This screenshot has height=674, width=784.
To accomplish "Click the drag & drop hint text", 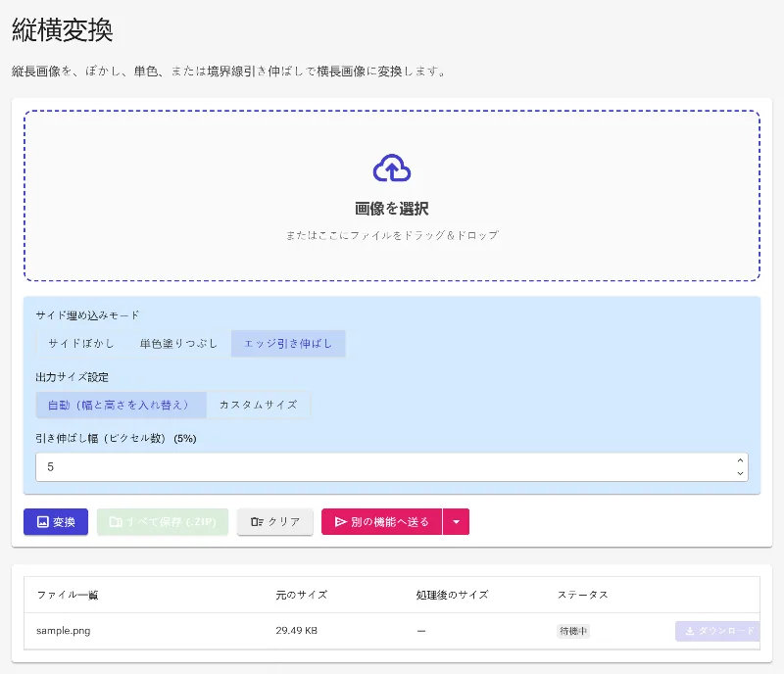I will [x=392, y=235].
